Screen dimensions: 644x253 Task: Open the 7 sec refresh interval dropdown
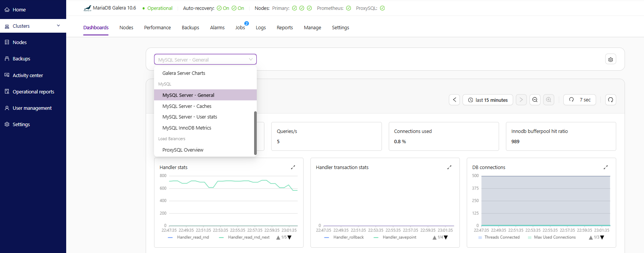[580, 100]
